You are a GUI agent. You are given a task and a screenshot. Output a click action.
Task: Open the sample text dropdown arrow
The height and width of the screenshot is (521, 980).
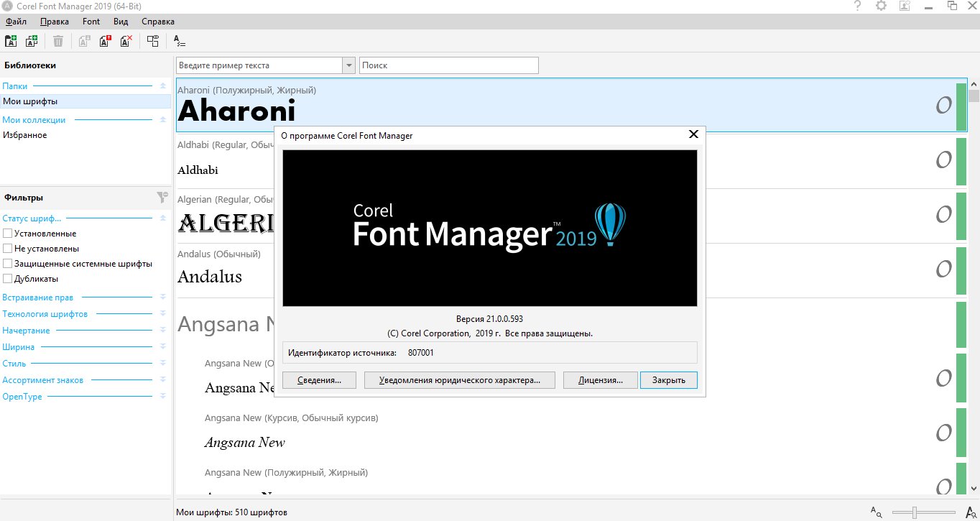(x=349, y=65)
